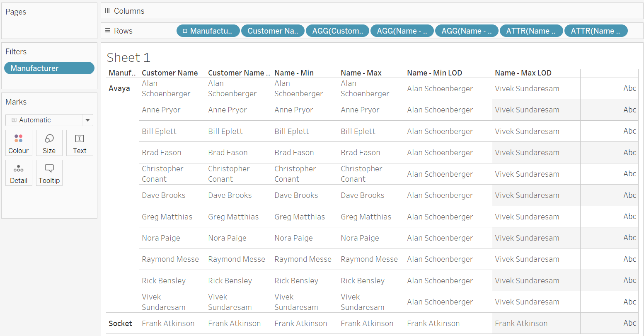This screenshot has width=644, height=336.
Task: Click the Colour marks card icon
Action: (19, 139)
